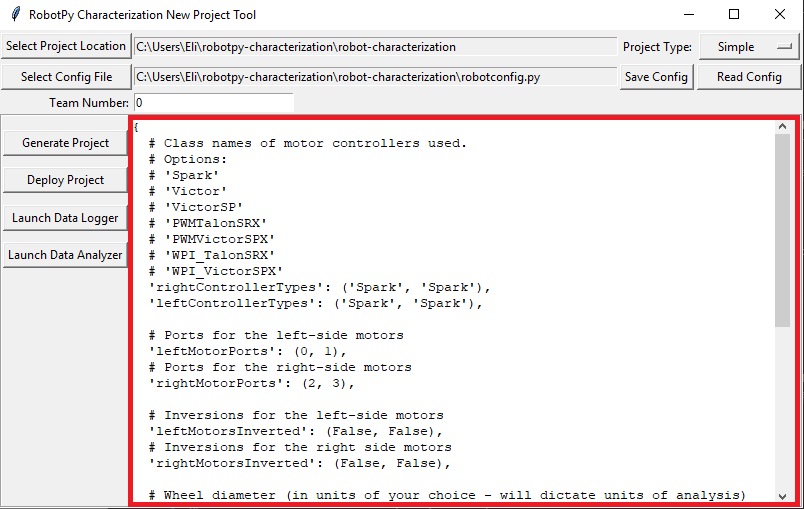804x509 pixels.
Task: Place cursor on 'leftControllerTypes' line
Action: click(315, 303)
